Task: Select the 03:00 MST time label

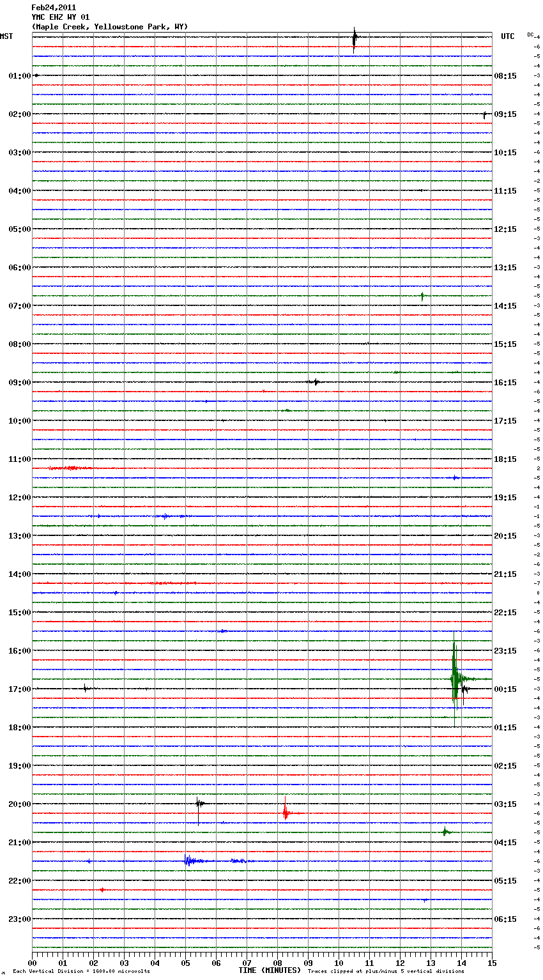Action: click(20, 153)
